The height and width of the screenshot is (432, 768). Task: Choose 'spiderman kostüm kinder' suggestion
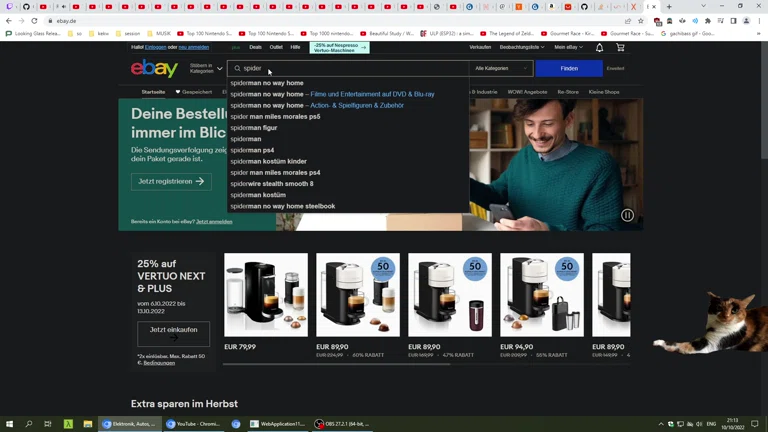(x=268, y=161)
